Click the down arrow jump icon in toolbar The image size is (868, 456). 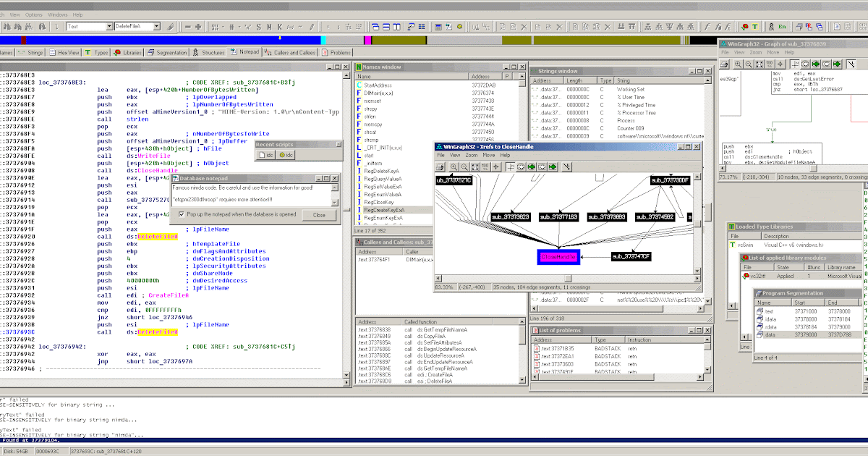pyautogui.click(x=56, y=27)
